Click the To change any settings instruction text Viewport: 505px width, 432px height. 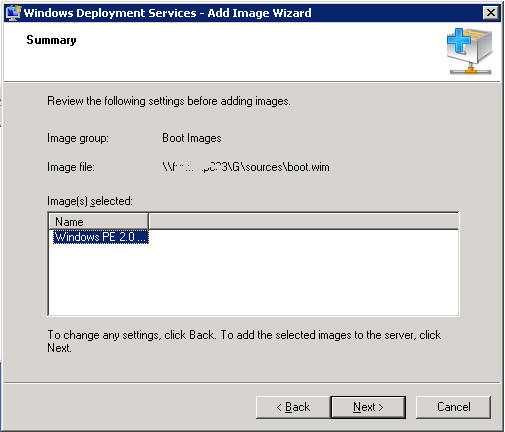click(244, 341)
